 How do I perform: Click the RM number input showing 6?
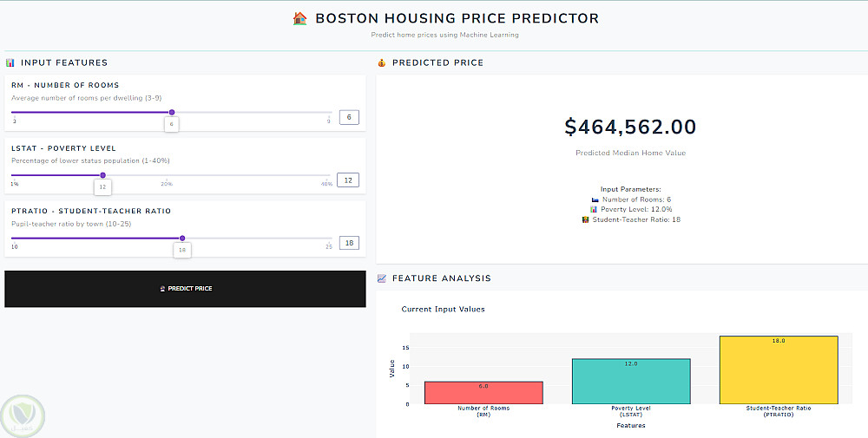349,117
